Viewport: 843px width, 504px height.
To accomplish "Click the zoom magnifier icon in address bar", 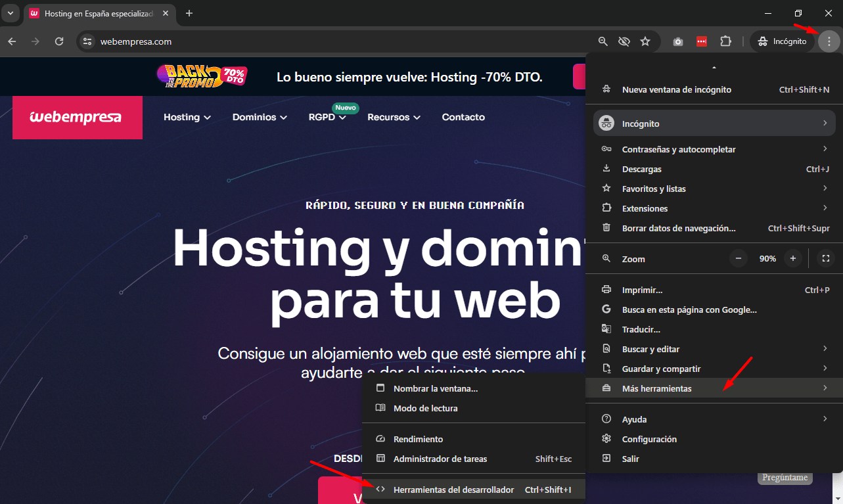I will (x=603, y=41).
